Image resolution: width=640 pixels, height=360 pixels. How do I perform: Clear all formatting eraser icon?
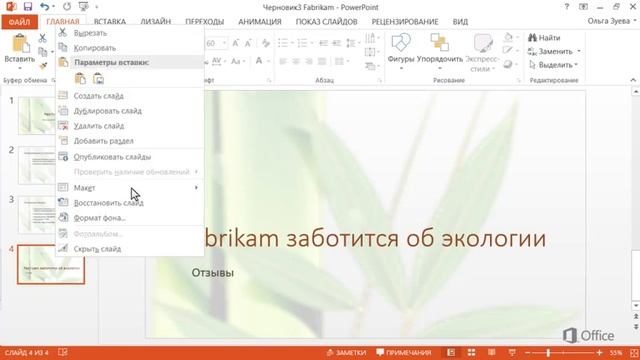coord(266,43)
